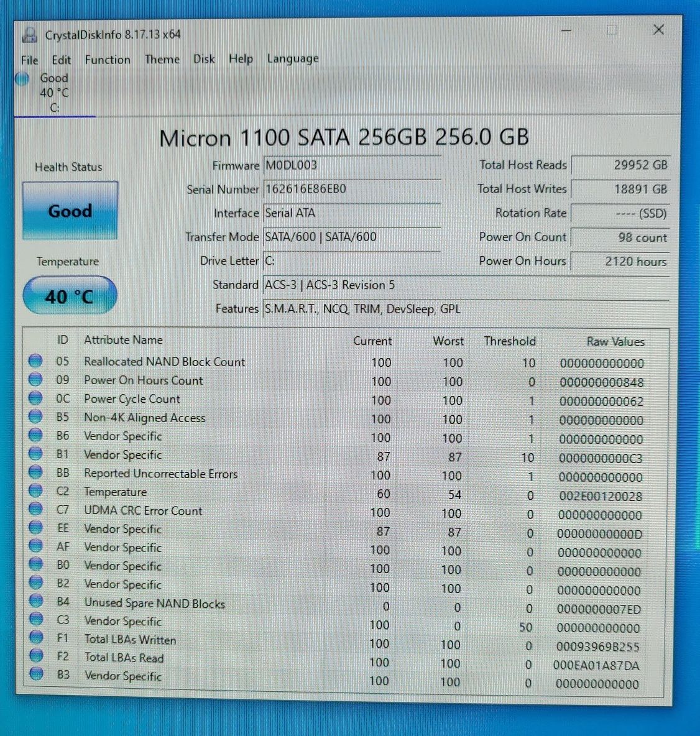The image size is (700, 736).
Task: Click raw value 0000000000C3 in B1 row
Action: click(x=601, y=458)
